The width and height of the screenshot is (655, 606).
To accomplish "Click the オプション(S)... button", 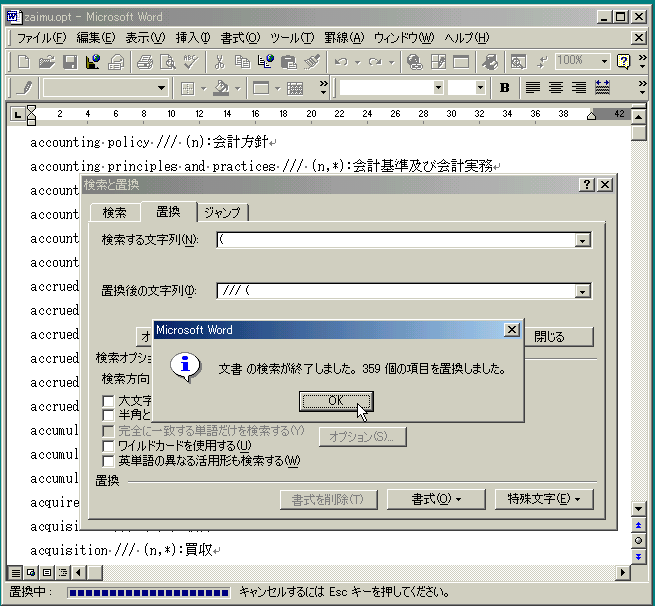I will click(x=362, y=437).
